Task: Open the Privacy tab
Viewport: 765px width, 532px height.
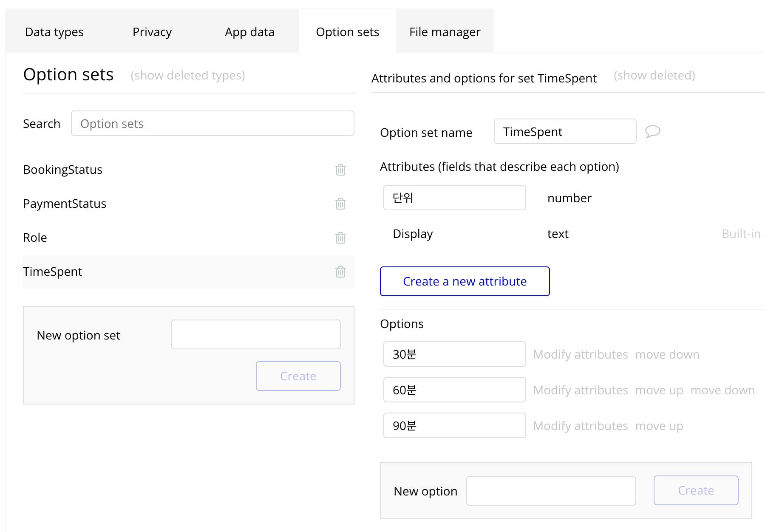Action: [x=152, y=32]
